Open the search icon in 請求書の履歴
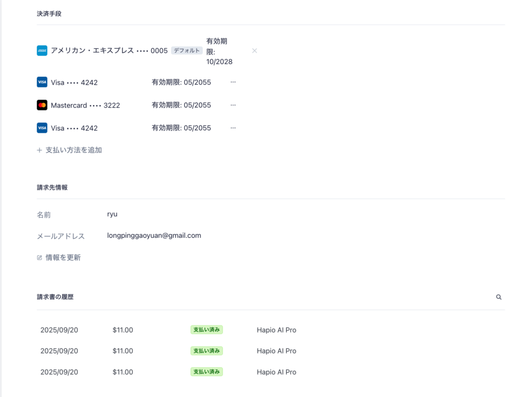The width and height of the screenshot is (532, 397). coord(498,297)
